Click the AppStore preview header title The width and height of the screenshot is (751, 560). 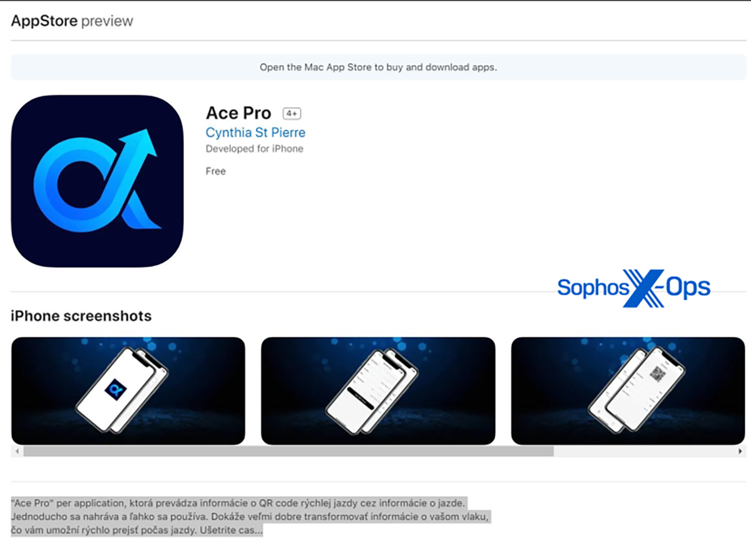(x=72, y=21)
